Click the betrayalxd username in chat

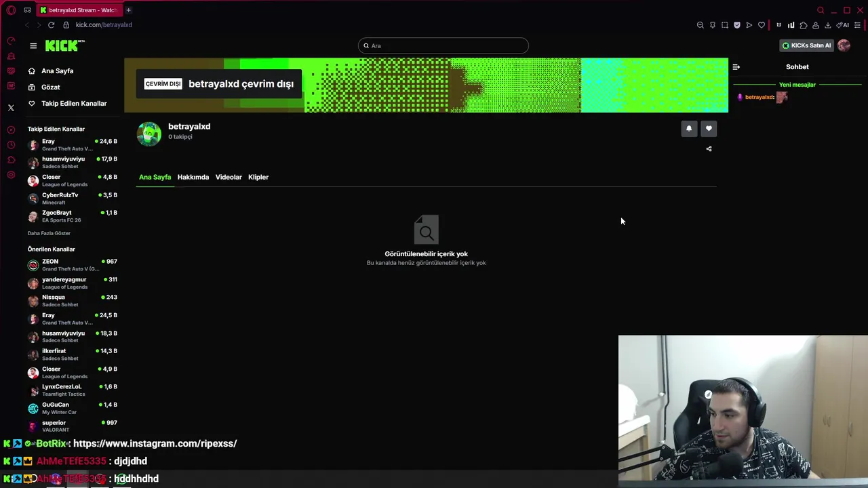click(759, 97)
